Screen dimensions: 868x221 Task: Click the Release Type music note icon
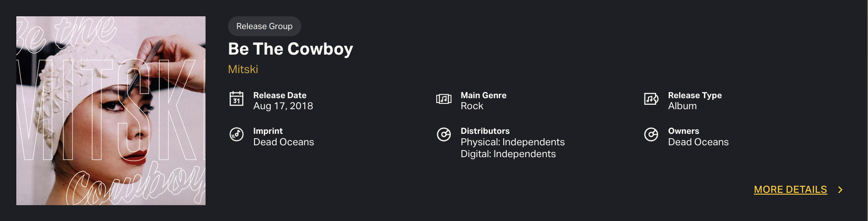(x=651, y=99)
